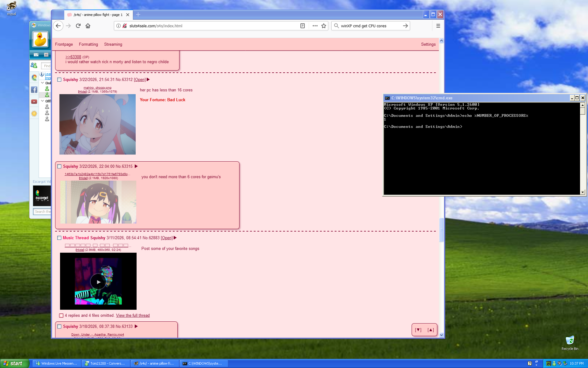Go to browser home page
588x368 pixels.
[x=88, y=26]
